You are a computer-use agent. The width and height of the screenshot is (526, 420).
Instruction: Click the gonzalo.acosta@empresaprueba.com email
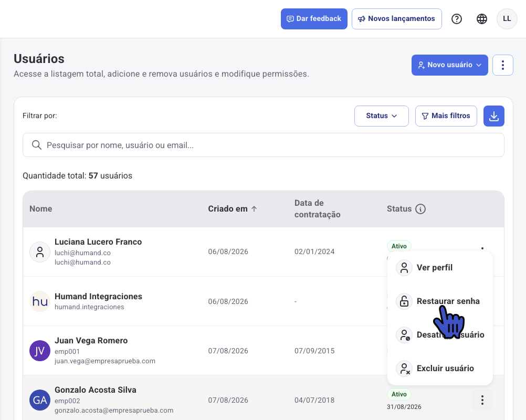click(114, 410)
